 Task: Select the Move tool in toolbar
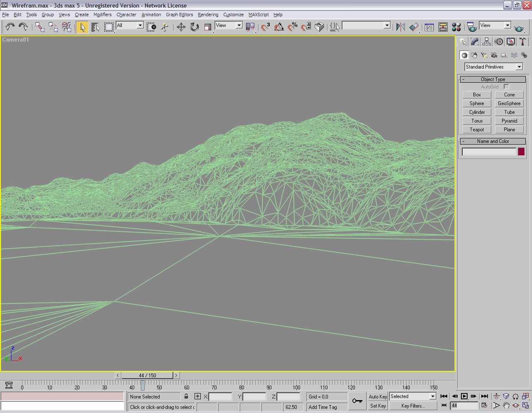[x=181, y=27]
